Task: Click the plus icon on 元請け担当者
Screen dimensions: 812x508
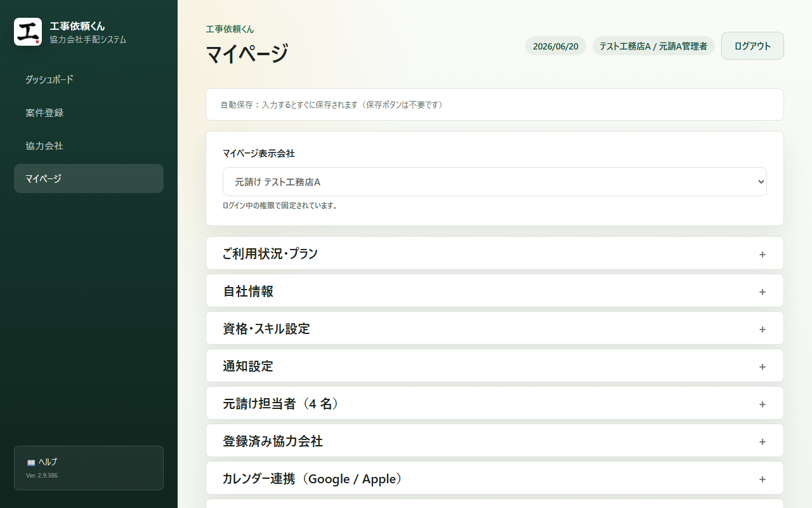Action: [x=763, y=404]
